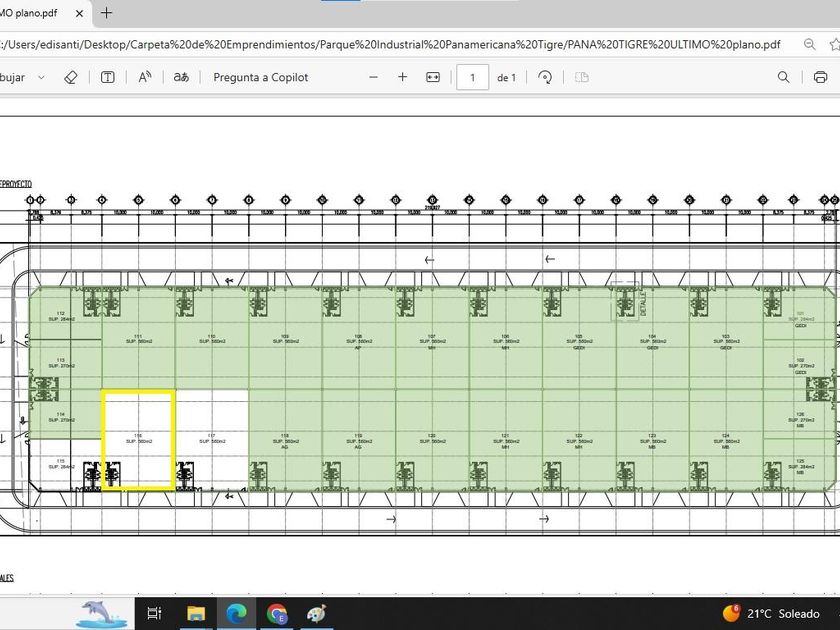
Task: Zoom out with the minus button
Action: 374,77
